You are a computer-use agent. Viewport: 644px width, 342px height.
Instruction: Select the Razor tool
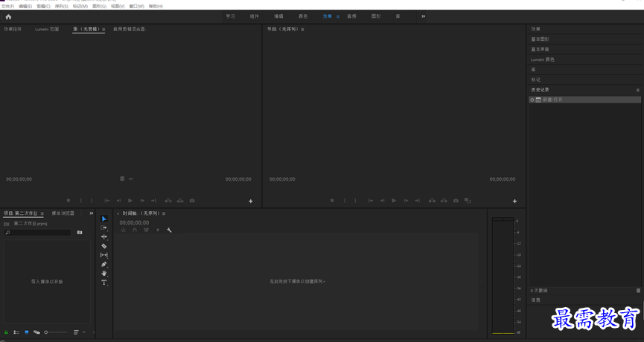[104, 246]
